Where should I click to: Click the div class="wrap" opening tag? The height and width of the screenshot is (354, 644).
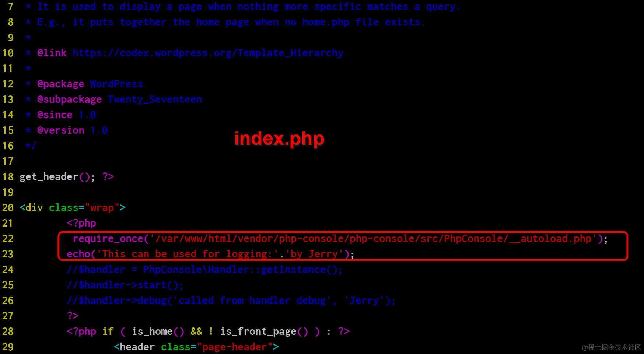[73, 208]
